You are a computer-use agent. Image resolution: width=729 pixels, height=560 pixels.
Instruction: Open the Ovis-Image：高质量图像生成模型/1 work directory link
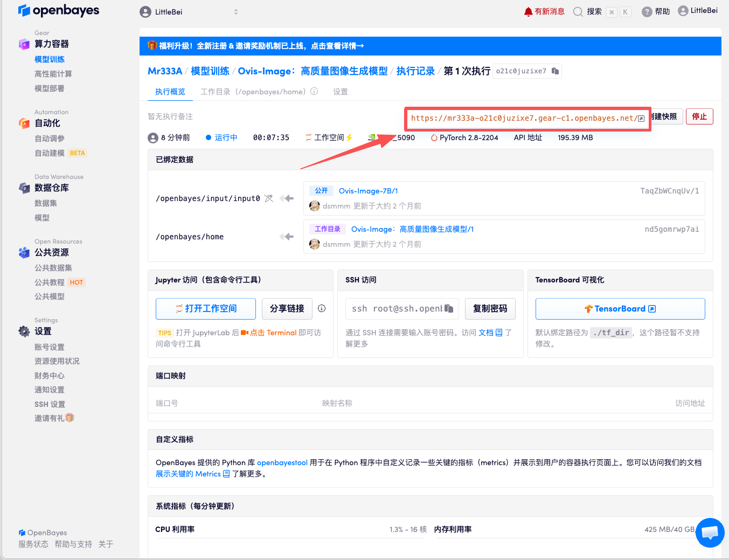pos(413,229)
